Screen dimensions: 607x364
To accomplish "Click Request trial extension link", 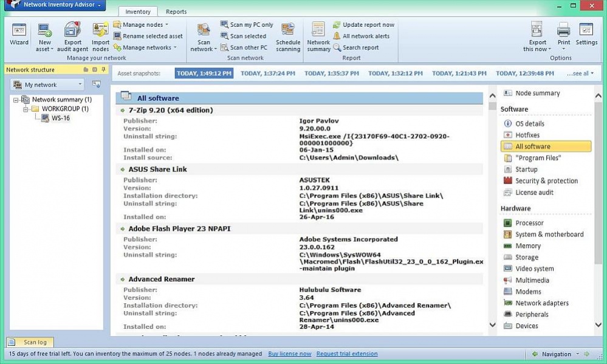I will tap(347, 354).
